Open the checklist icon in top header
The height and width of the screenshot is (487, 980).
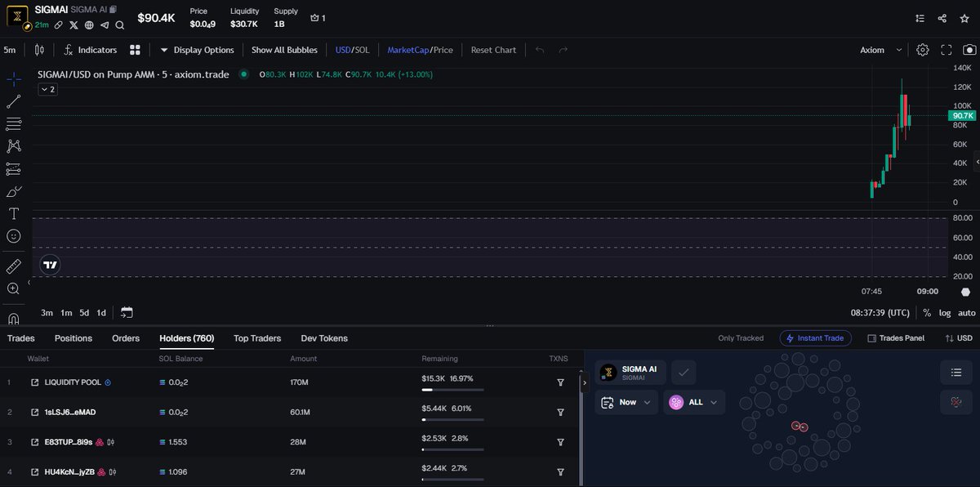point(920,18)
